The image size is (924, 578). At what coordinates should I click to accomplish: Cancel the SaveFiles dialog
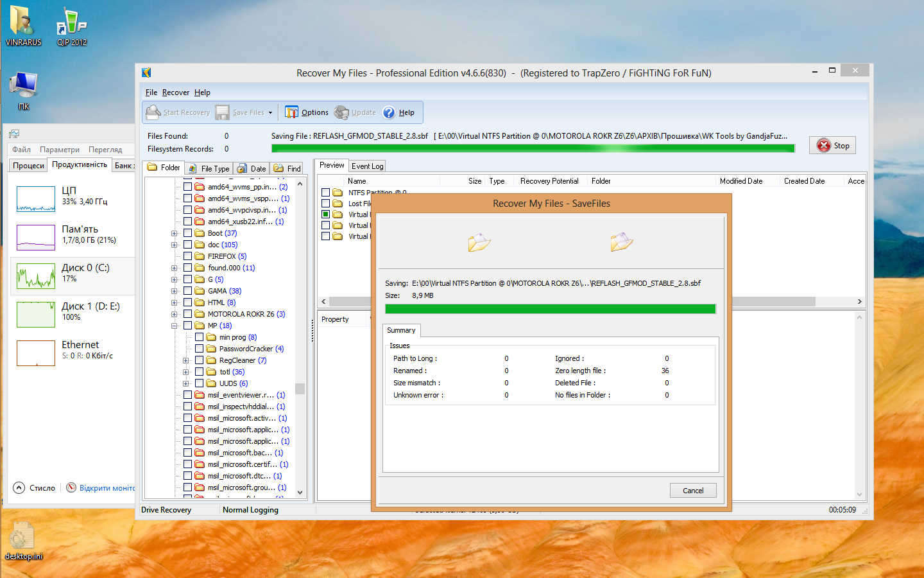tap(693, 491)
